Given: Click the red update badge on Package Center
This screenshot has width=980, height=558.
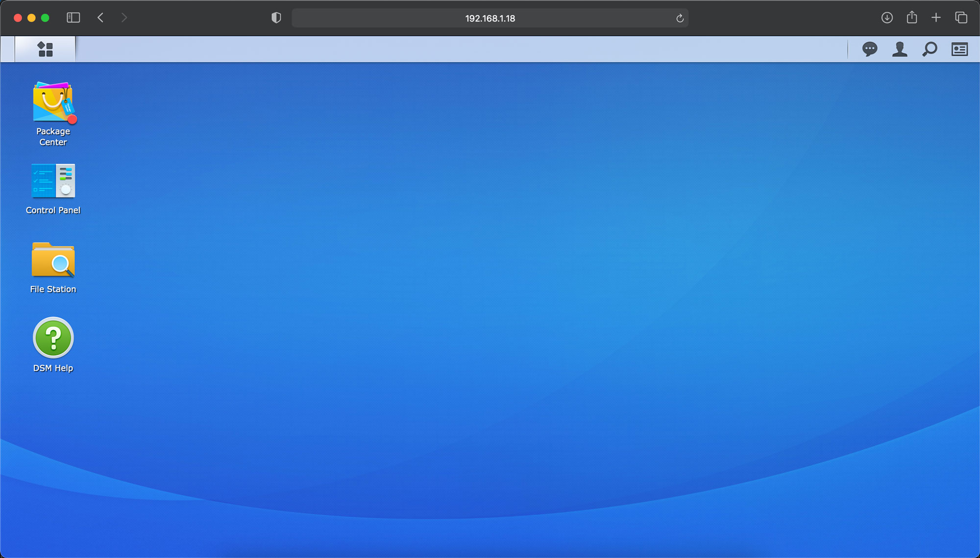Looking at the screenshot, I should point(73,120).
